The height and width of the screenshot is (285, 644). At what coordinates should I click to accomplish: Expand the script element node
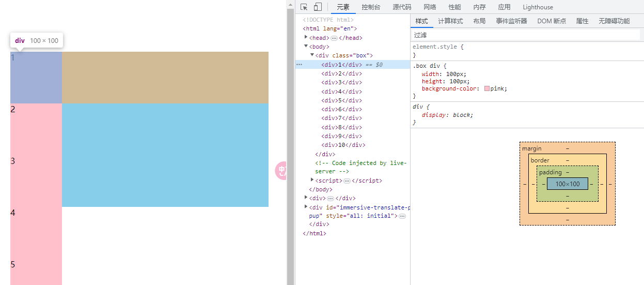312,180
